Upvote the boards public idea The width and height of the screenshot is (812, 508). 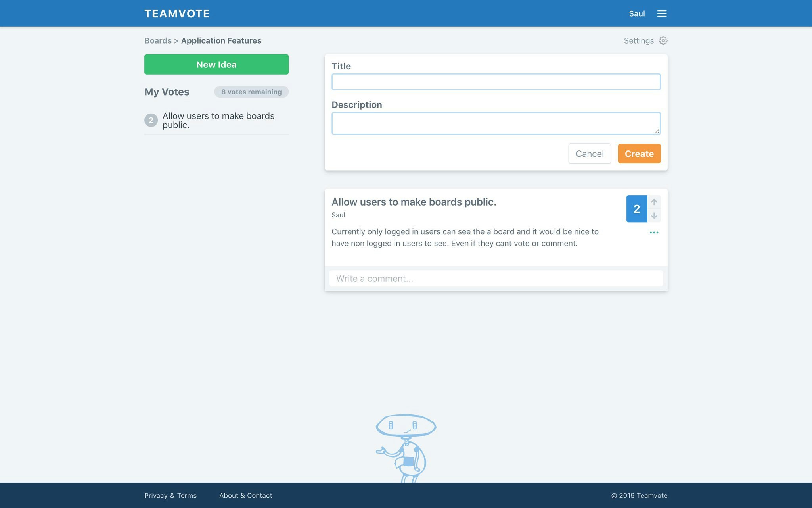click(x=654, y=202)
